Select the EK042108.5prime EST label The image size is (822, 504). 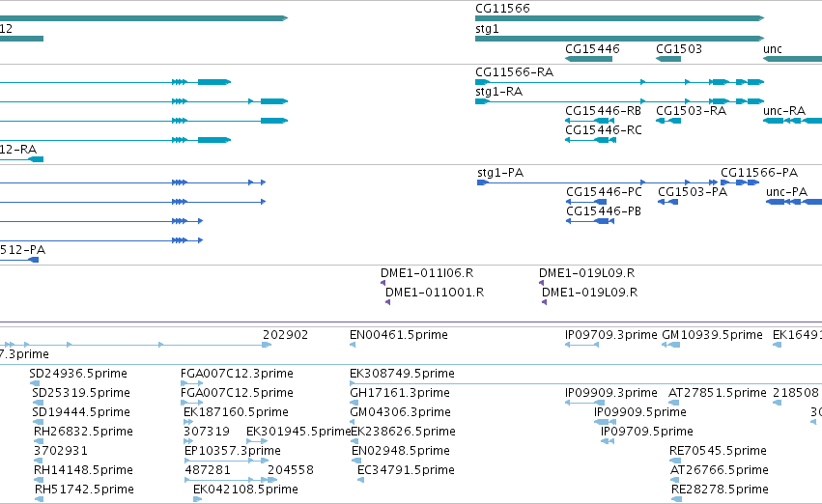click(245, 490)
